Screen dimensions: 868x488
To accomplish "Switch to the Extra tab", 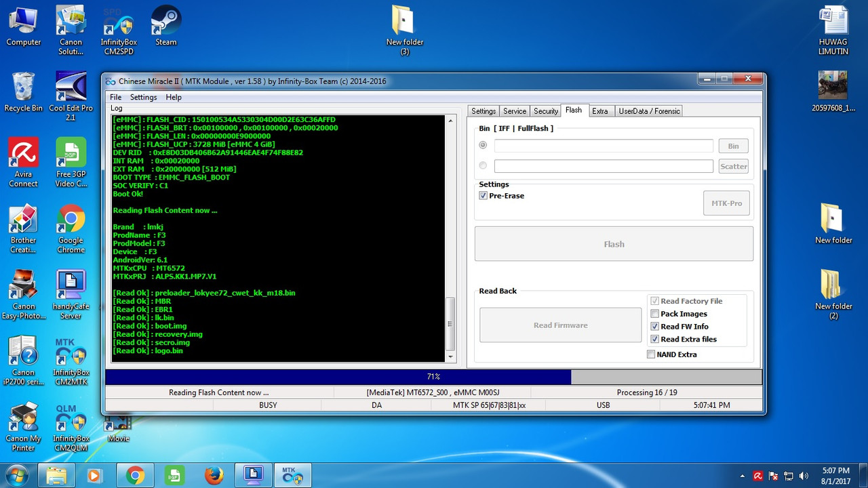I will [600, 111].
